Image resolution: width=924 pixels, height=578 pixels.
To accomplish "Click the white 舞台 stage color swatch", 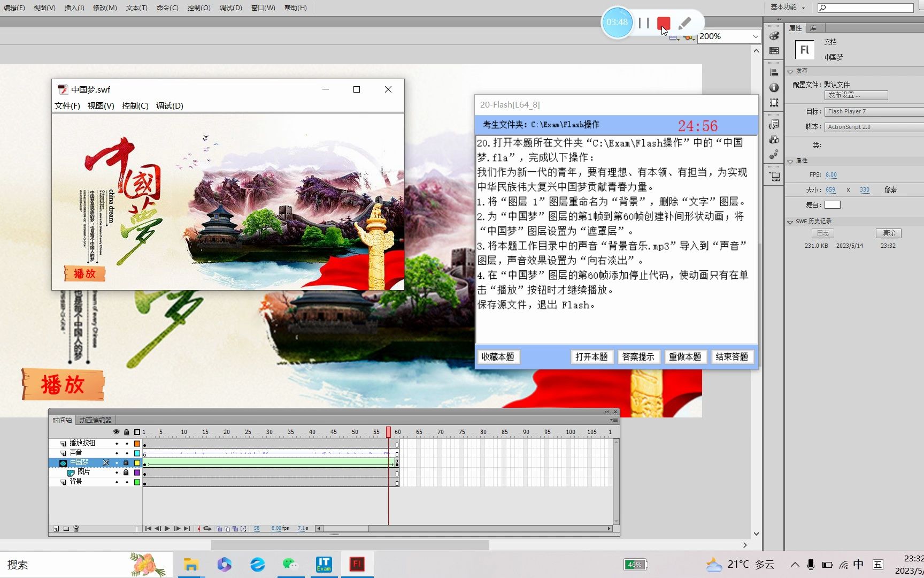I will [833, 205].
